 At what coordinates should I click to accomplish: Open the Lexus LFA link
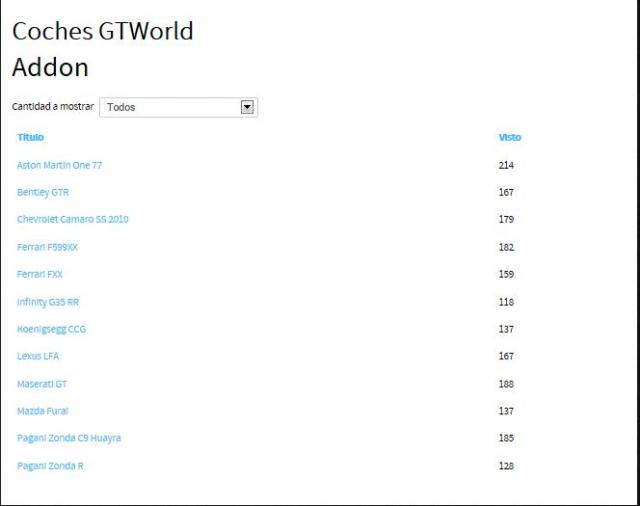tap(38, 356)
